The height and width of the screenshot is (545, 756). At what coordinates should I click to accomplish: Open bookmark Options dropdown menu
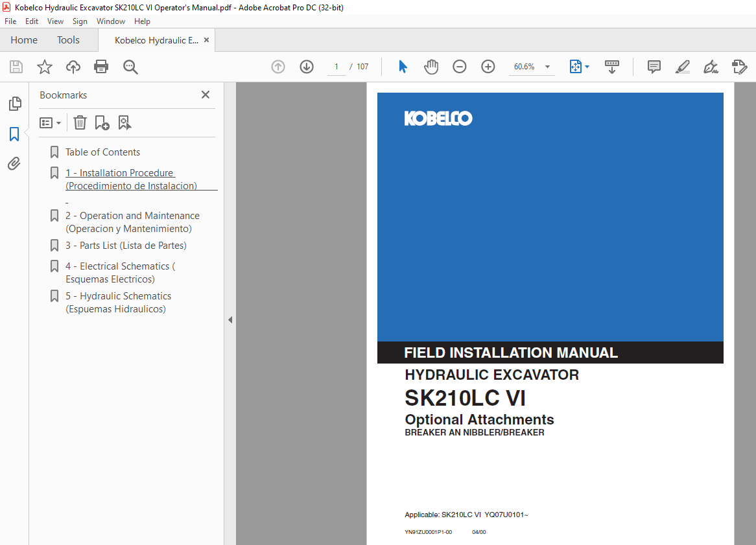point(50,123)
